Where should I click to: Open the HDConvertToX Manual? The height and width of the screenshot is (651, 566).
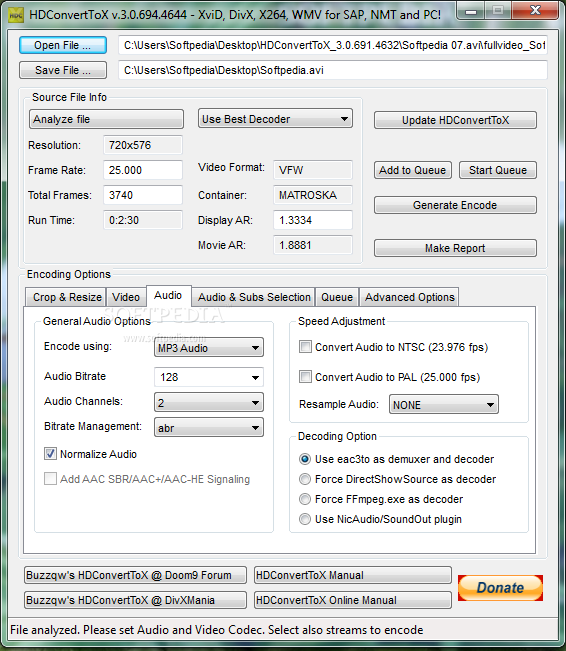353,575
